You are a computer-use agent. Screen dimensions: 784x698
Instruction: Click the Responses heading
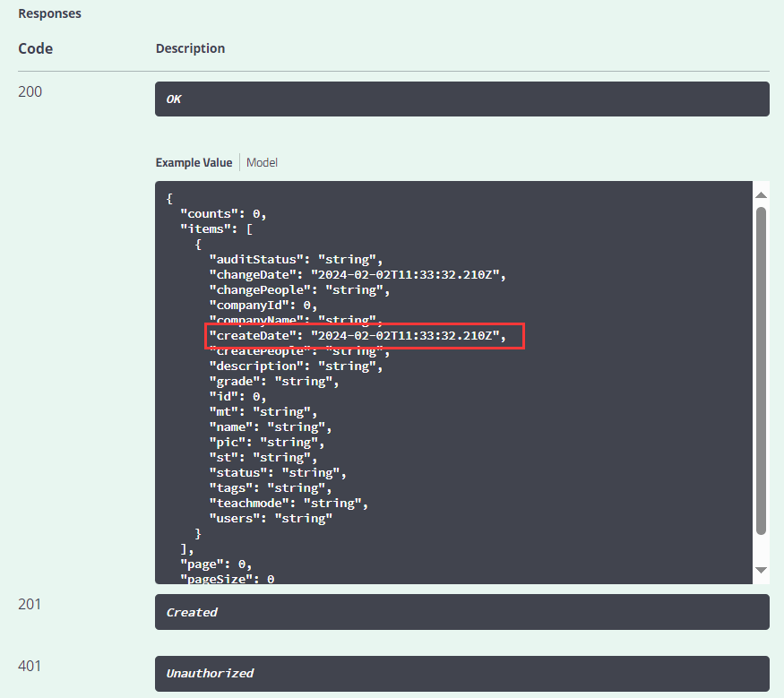49,13
